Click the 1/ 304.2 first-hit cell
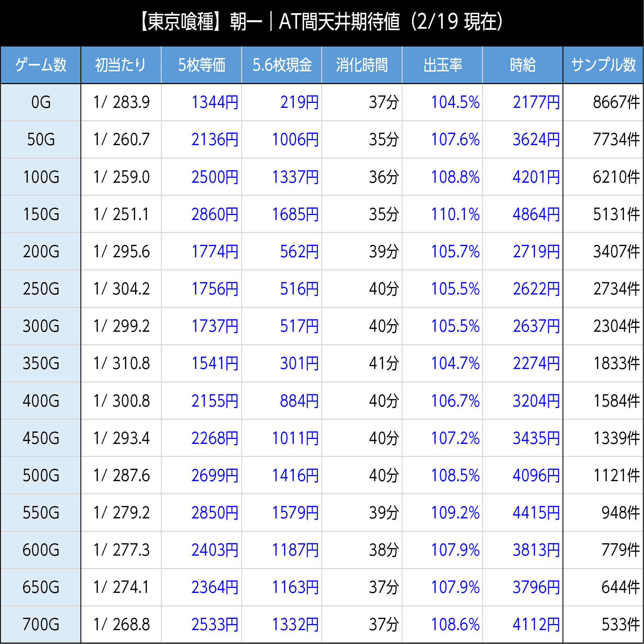Viewport: 644px width, 644px height. click(x=121, y=289)
